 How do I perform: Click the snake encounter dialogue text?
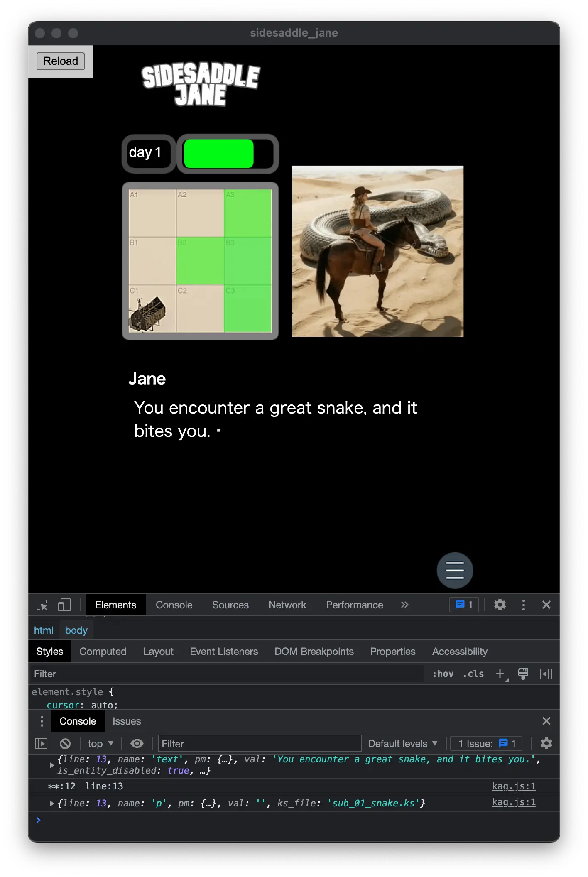coord(275,419)
